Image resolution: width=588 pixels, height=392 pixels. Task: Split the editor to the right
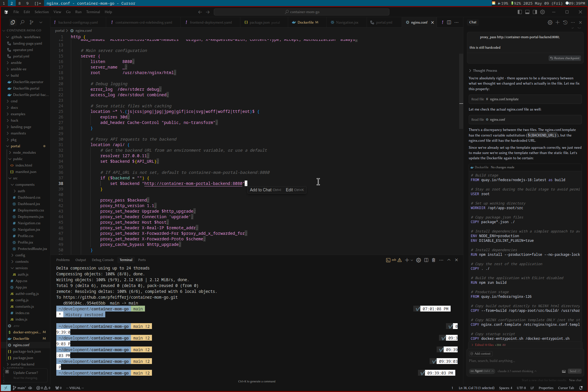tap(449, 22)
